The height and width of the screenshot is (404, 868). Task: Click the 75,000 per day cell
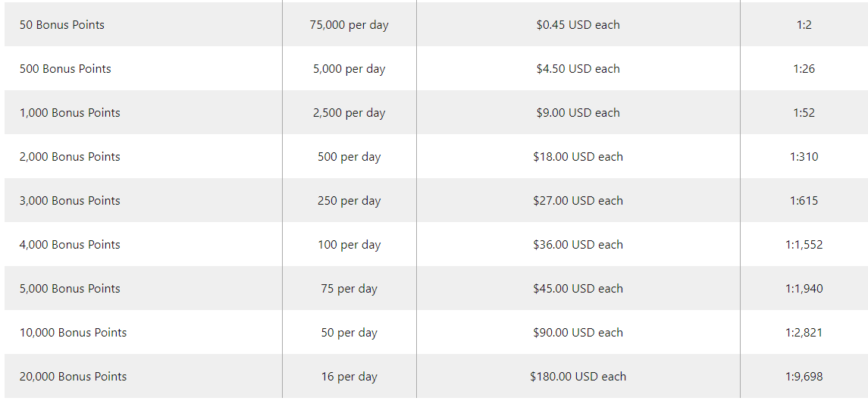349,26
